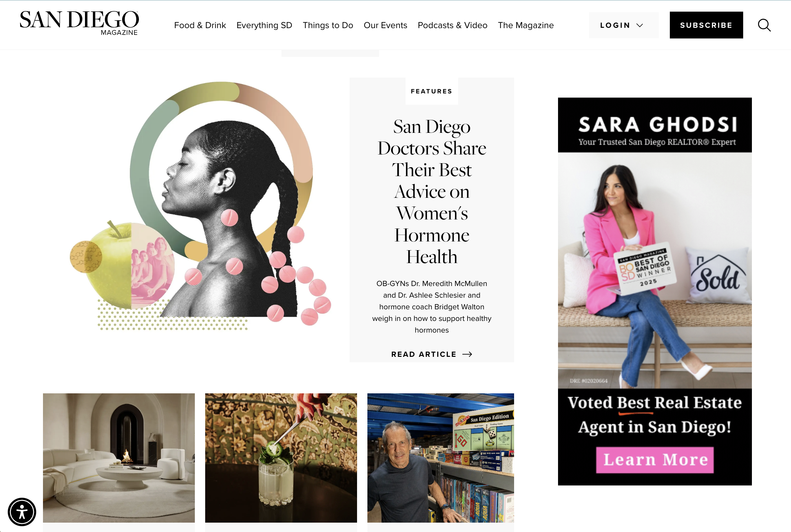This screenshot has width=791, height=532.
Task: Open the search magnifying glass icon
Action: (x=764, y=25)
